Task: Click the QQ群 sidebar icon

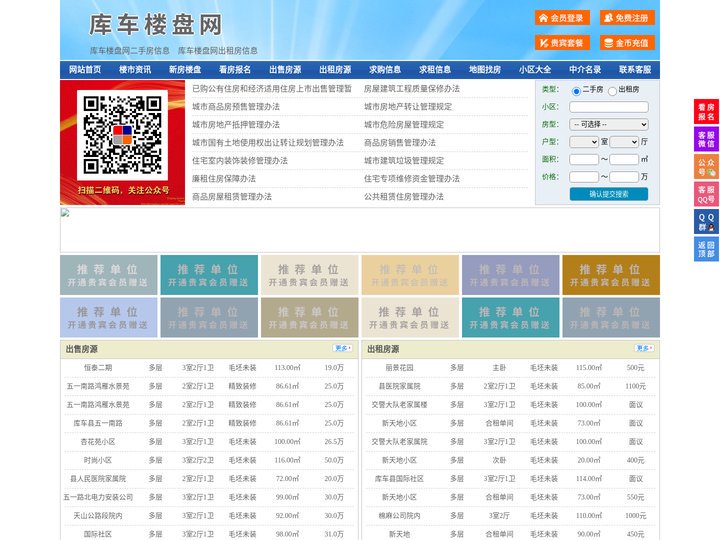Action: (x=706, y=222)
